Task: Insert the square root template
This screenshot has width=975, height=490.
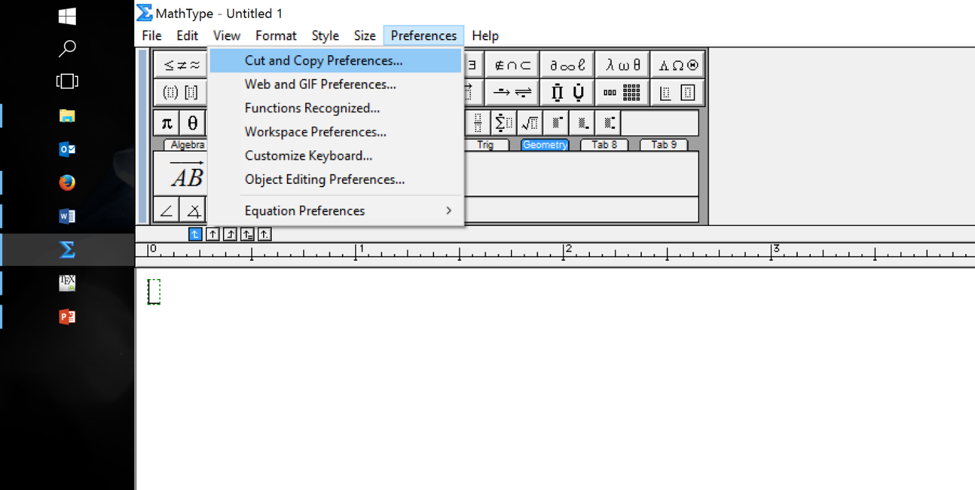Action: tap(529, 123)
